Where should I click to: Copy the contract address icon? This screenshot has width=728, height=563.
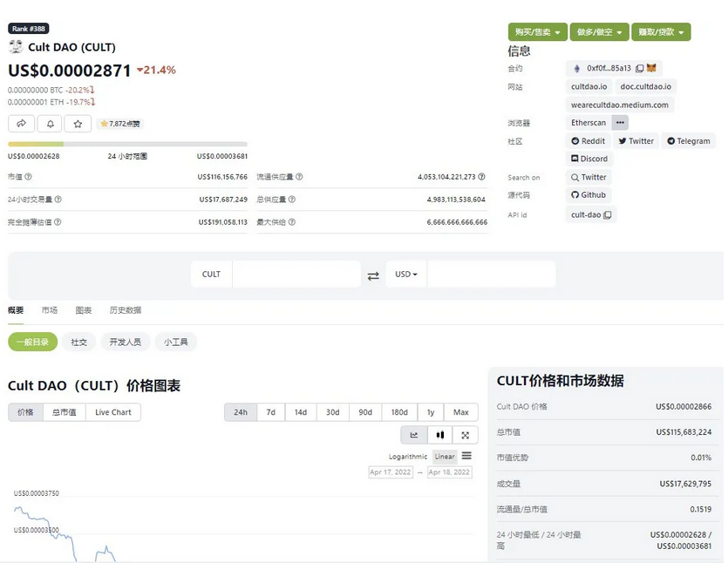point(639,68)
